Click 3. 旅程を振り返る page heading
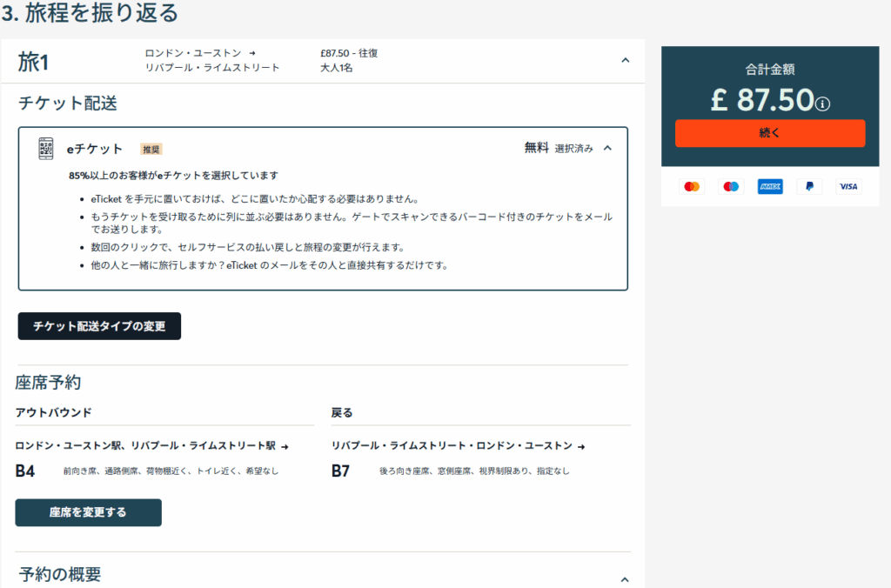Screen dimensions: 891x588 [x=90, y=12]
